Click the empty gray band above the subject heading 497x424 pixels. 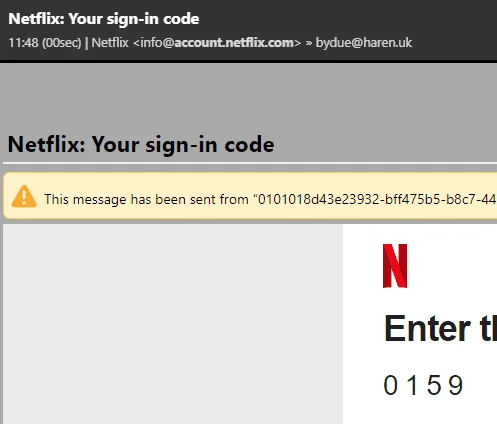click(248, 95)
